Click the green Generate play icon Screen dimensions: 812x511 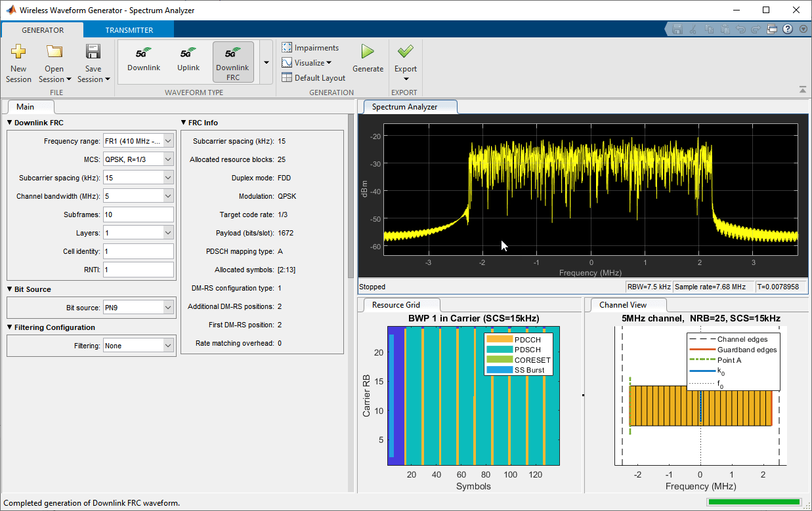click(x=368, y=52)
